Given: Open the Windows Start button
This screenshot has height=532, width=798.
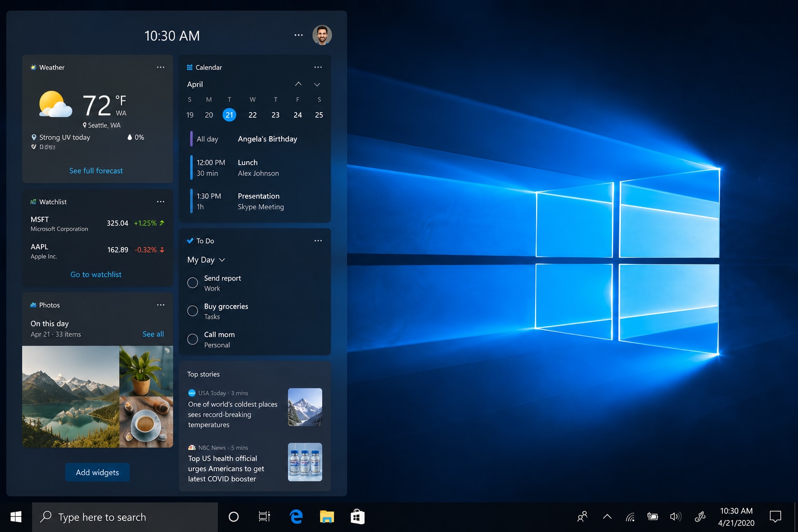Looking at the screenshot, I should click(16, 517).
